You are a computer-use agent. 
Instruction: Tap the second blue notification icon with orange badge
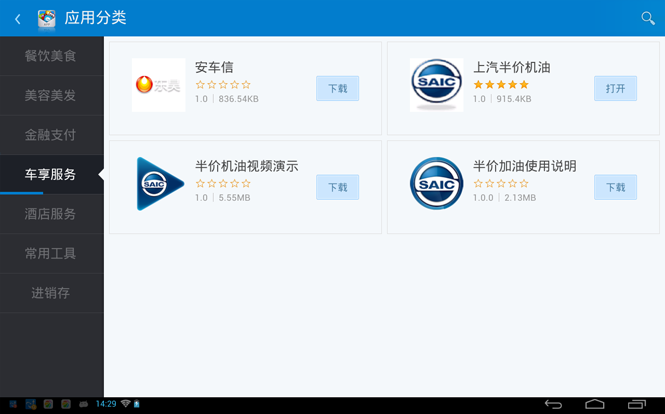pyautogui.click(x=31, y=404)
